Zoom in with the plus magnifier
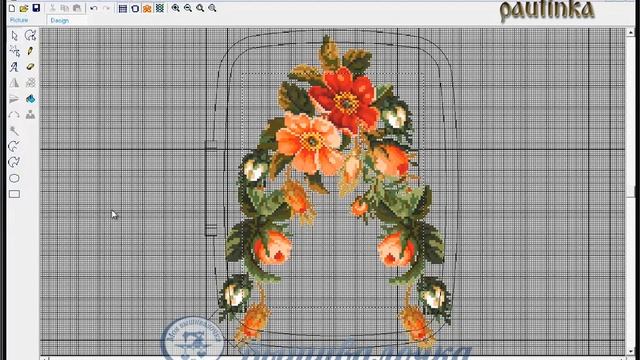640x360 pixels. (176, 8)
